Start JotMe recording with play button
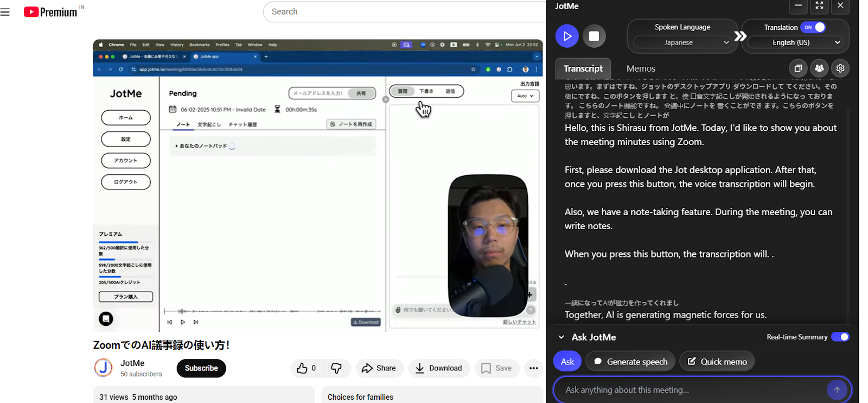 tap(567, 36)
